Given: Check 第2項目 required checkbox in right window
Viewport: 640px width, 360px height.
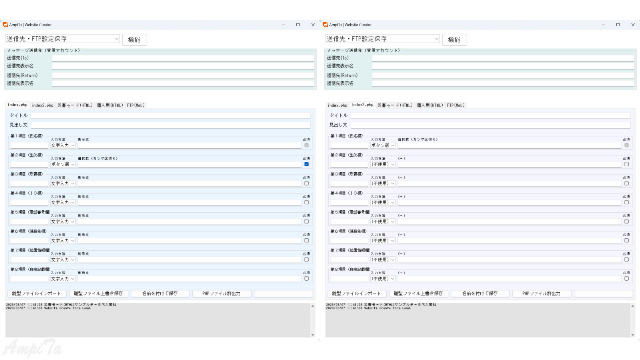Looking at the screenshot, I should pyautogui.click(x=627, y=164).
